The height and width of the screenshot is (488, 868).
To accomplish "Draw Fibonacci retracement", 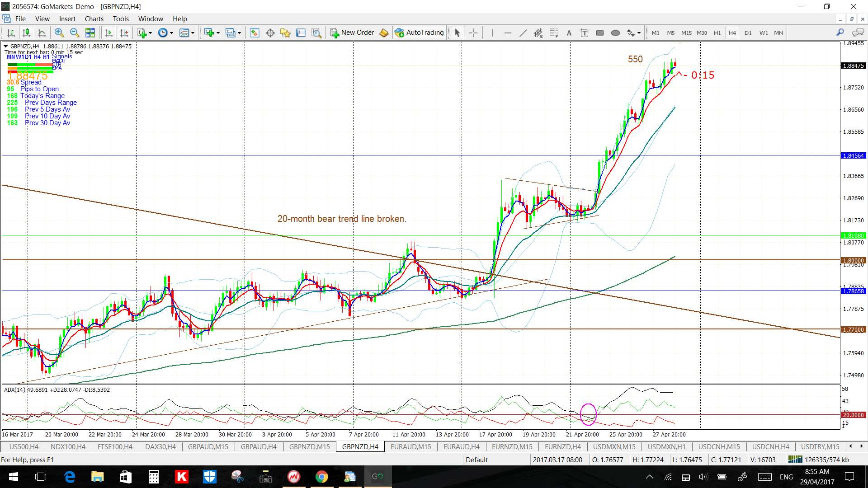I will coord(554,33).
